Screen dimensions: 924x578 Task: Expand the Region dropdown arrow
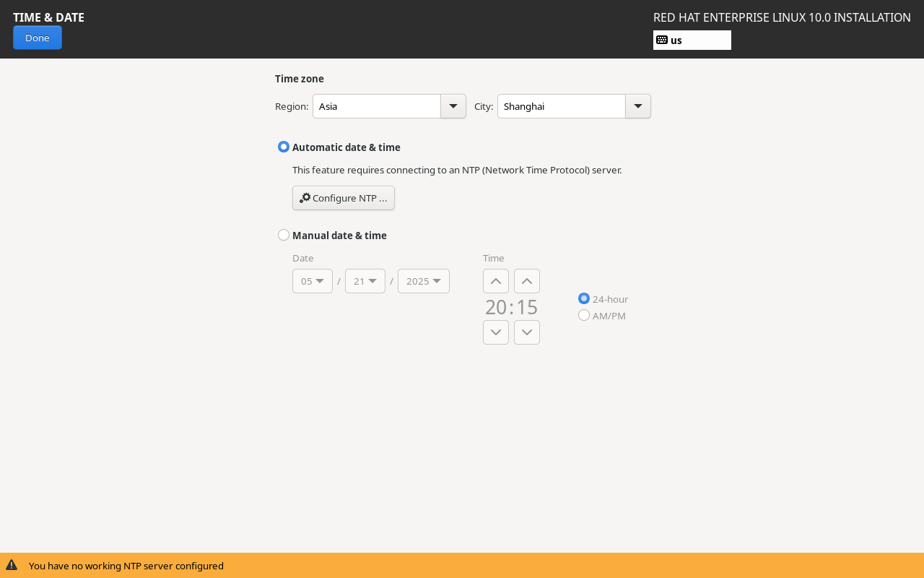(453, 106)
